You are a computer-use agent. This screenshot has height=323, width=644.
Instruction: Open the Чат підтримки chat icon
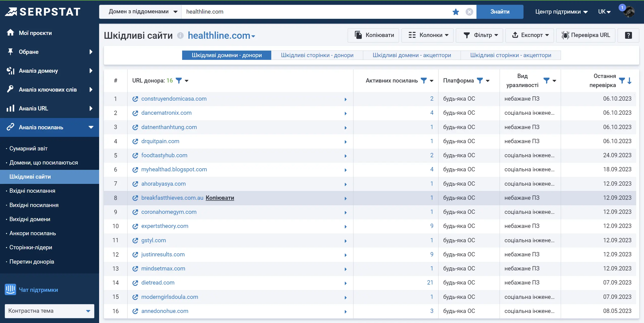pos(10,290)
